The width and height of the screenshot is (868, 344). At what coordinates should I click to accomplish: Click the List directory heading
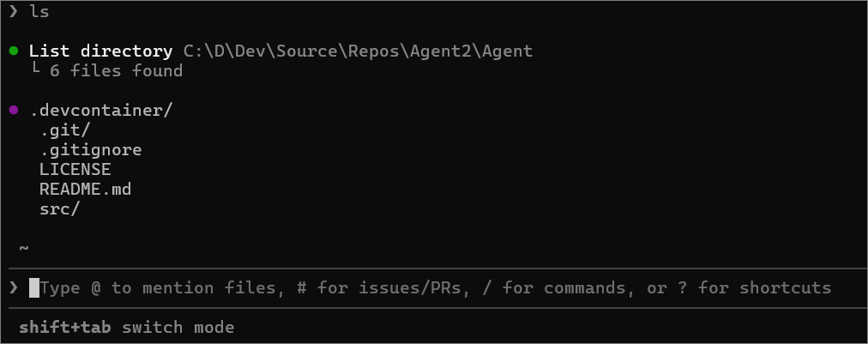tap(100, 51)
